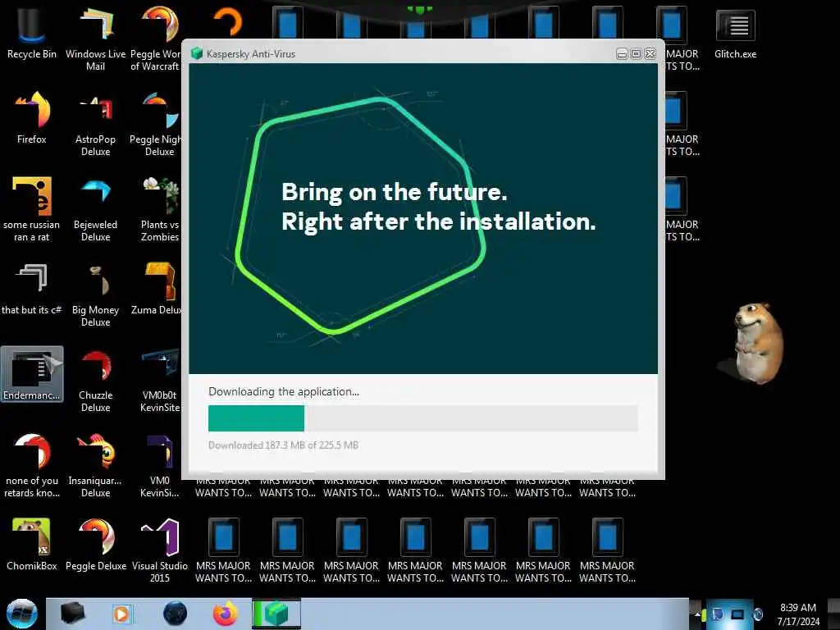
Task: Select VM0b0t KevinSite desktop icon
Action: (x=160, y=381)
